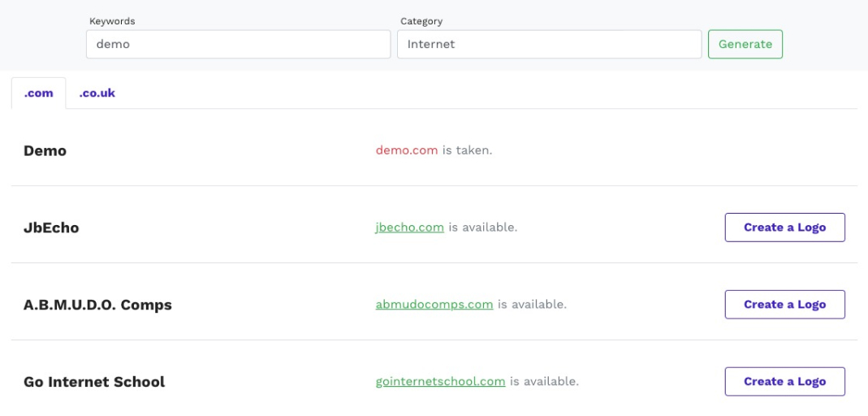Image resolution: width=868 pixels, height=416 pixels.
Task: Open the abmudocomps.com domain link
Action: (x=434, y=305)
